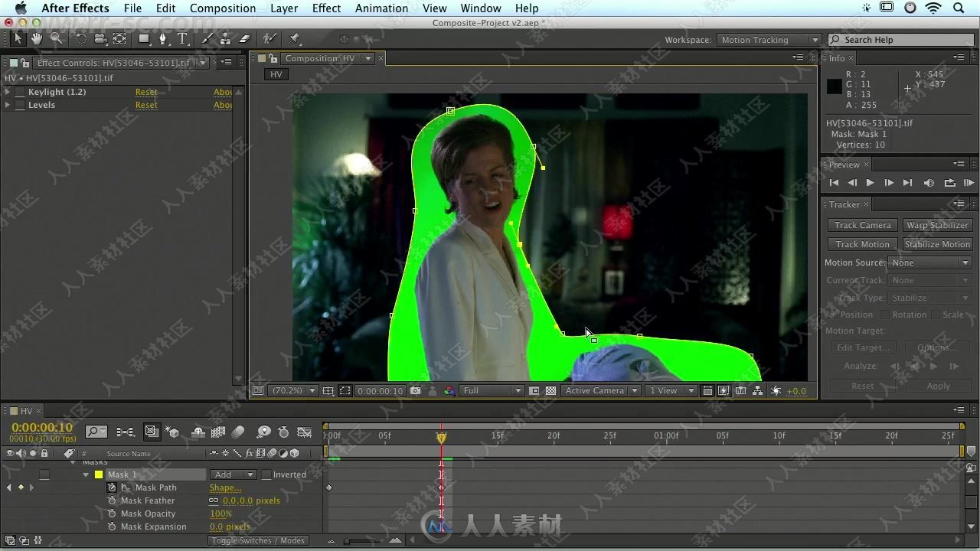Select the Unified Camera tool
This screenshot has height=551, width=980.
pyautogui.click(x=100, y=38)
